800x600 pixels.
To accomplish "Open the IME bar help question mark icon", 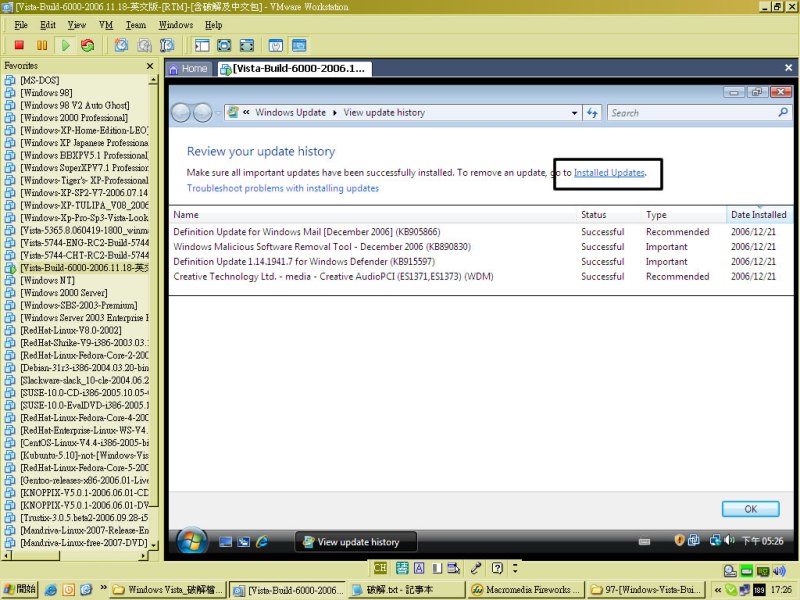I will (497, 568).
